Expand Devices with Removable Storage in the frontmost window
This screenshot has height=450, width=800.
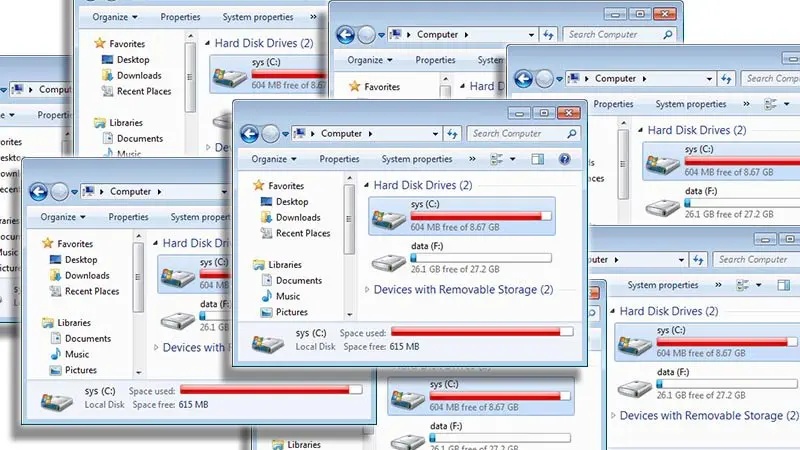tap(367, 290)
